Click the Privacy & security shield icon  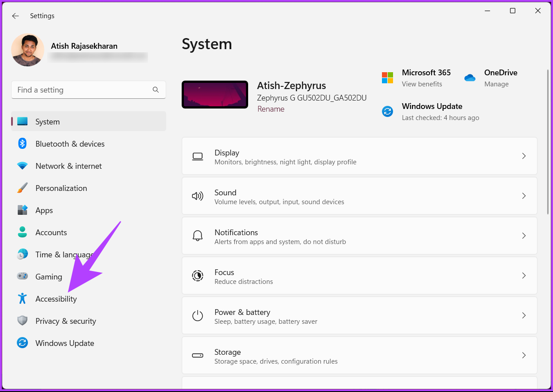[22, 321]
